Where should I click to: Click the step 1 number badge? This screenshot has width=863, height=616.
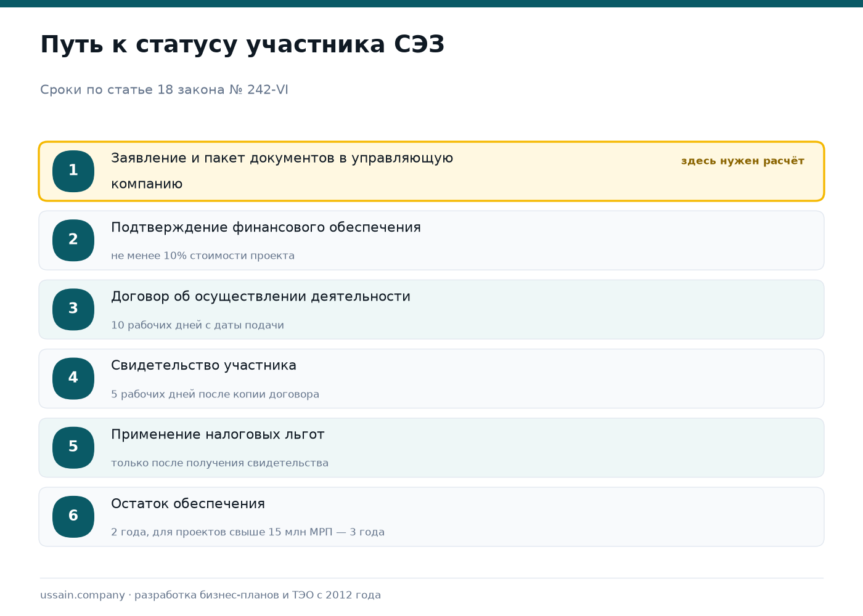coord(73,171)
